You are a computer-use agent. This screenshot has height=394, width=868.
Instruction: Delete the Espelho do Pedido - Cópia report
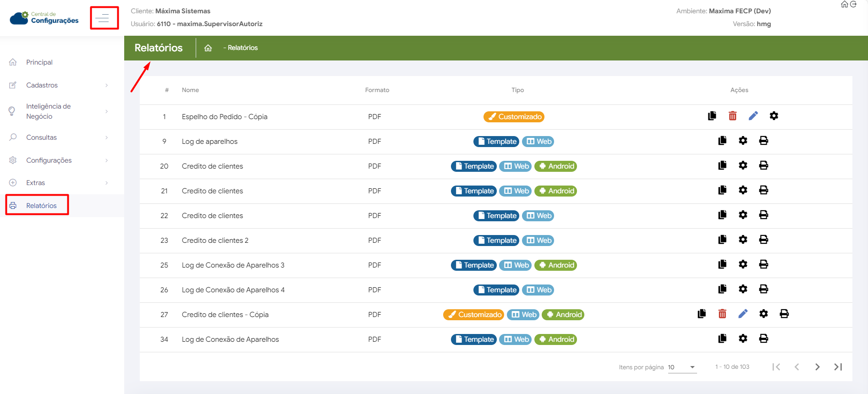(732, 116)
